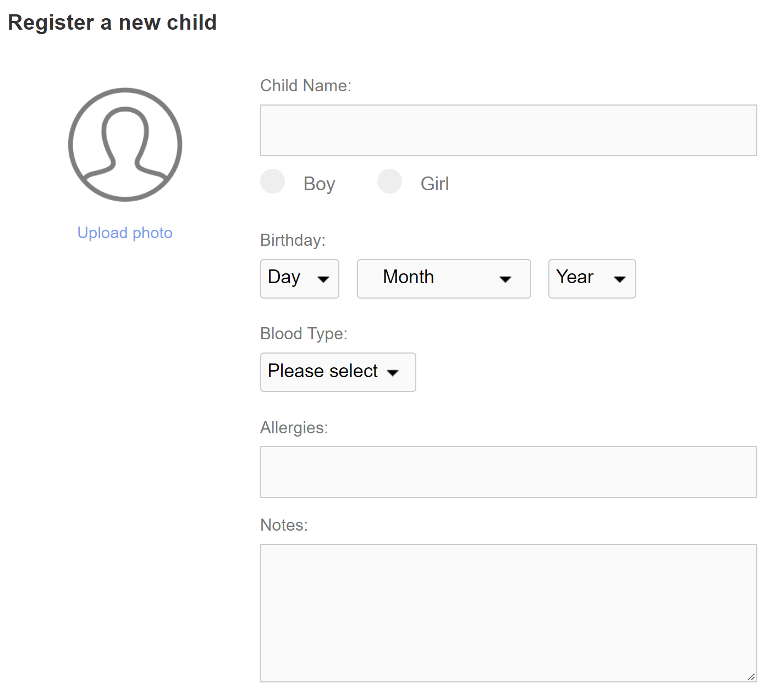Screen dimensions: 776x700
Task: Open the Day dropdown
Action: coord(299,279)
